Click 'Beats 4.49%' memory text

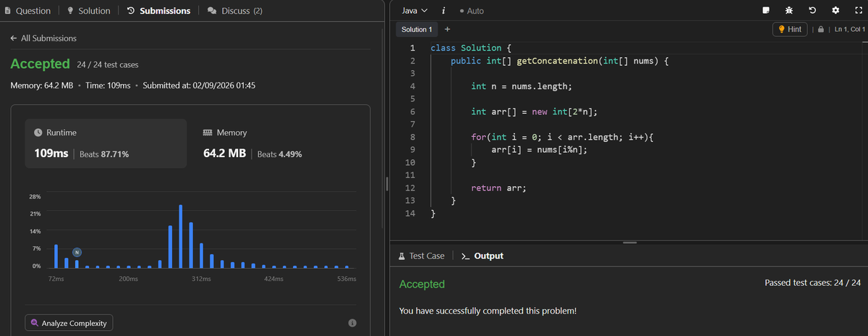click(279, 154)
